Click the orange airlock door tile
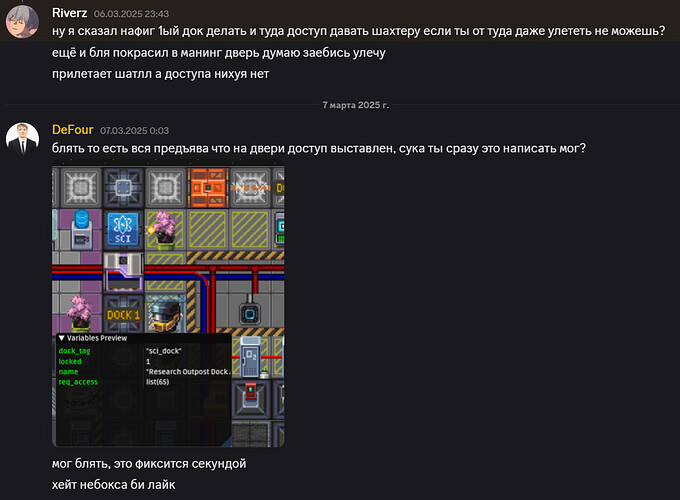Screen dimensions: 680x500 (x=208, y=188)
